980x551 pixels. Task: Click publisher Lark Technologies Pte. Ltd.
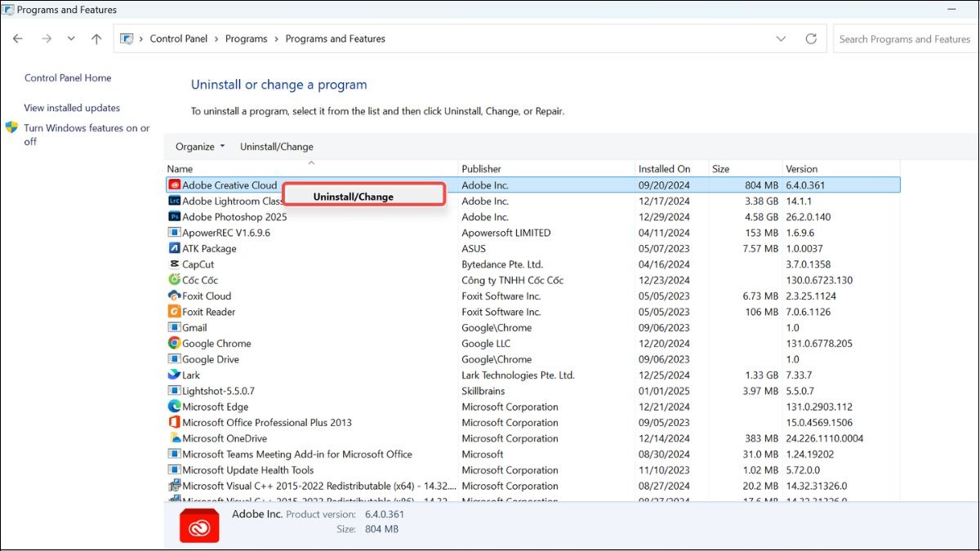(519, 375)
